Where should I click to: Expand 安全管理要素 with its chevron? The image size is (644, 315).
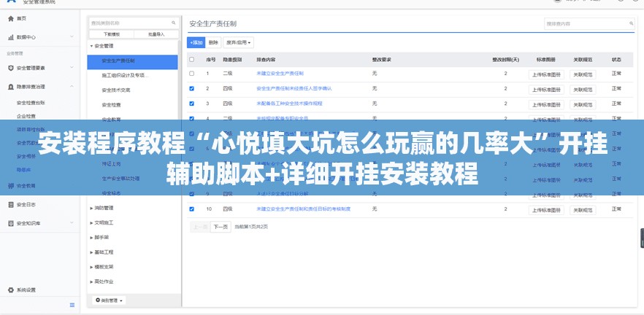(x=72, y=68)
